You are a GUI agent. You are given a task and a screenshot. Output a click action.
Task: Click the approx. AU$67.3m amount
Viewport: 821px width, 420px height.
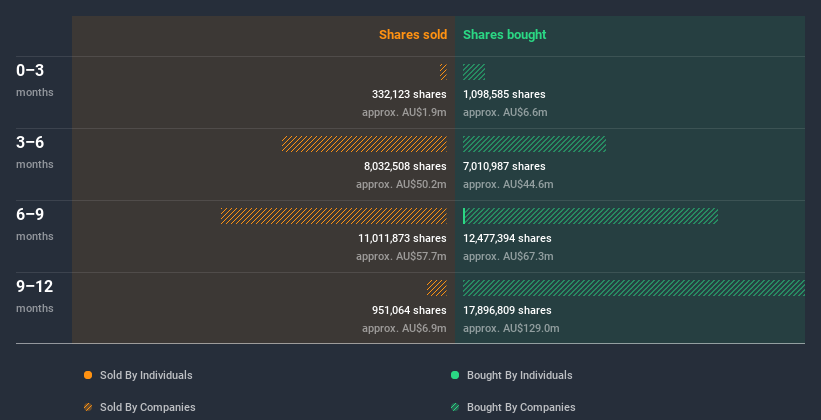click(x=508, y=257)
